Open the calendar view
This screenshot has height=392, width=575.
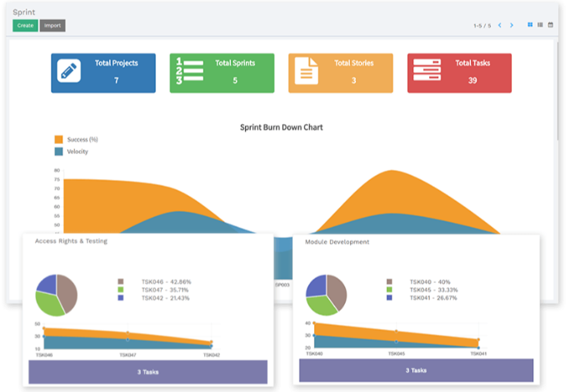[x=550, y=25]
